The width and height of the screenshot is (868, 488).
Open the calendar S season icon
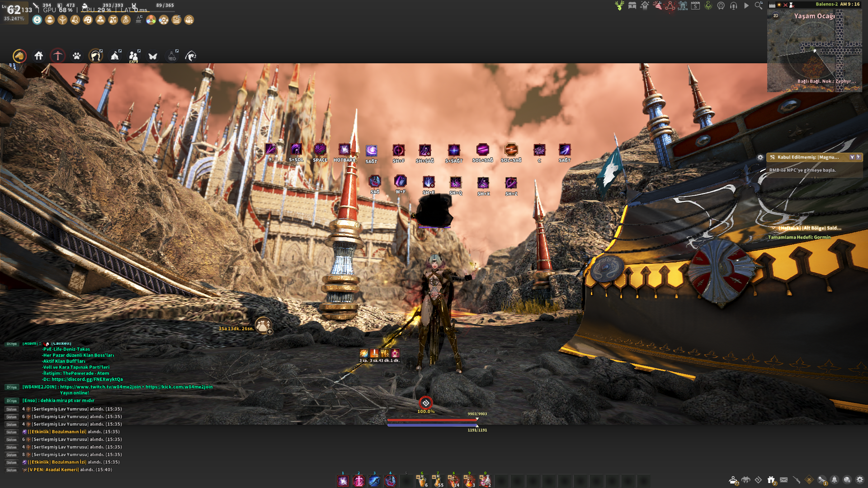695,5
